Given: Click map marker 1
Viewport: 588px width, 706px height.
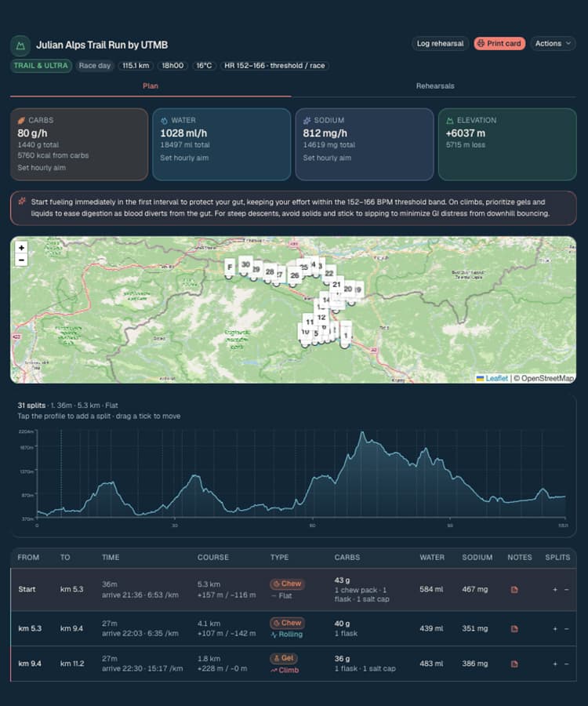Looking at the screenshot, I should [346, 336].
